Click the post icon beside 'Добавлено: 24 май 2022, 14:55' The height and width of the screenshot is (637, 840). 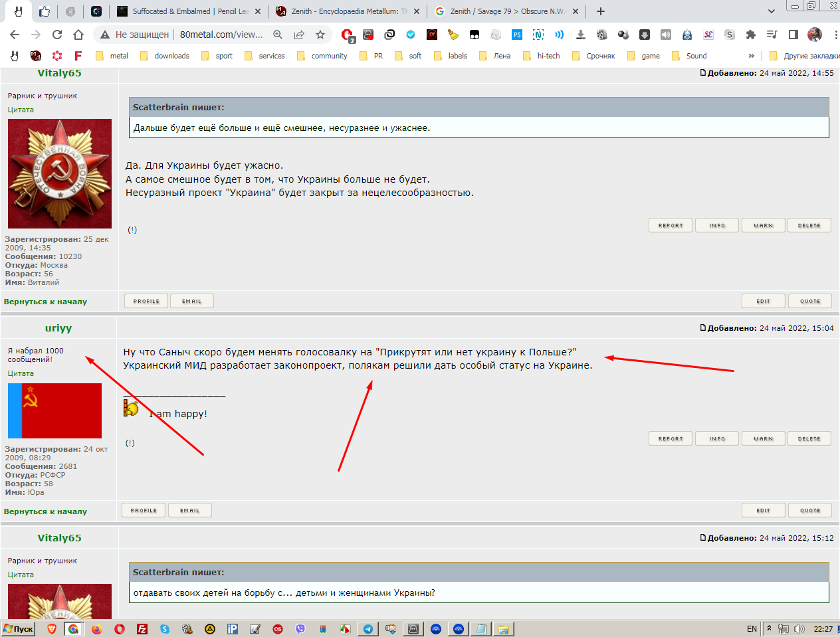pos(703,72)
